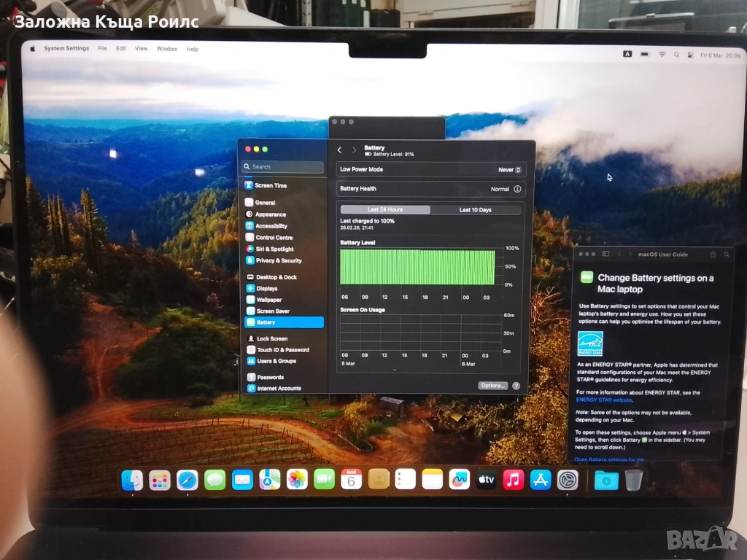Go forward with the forward chevron in Settings
The width and height of the screenshot is (747, 560).
tap(354, 150)
